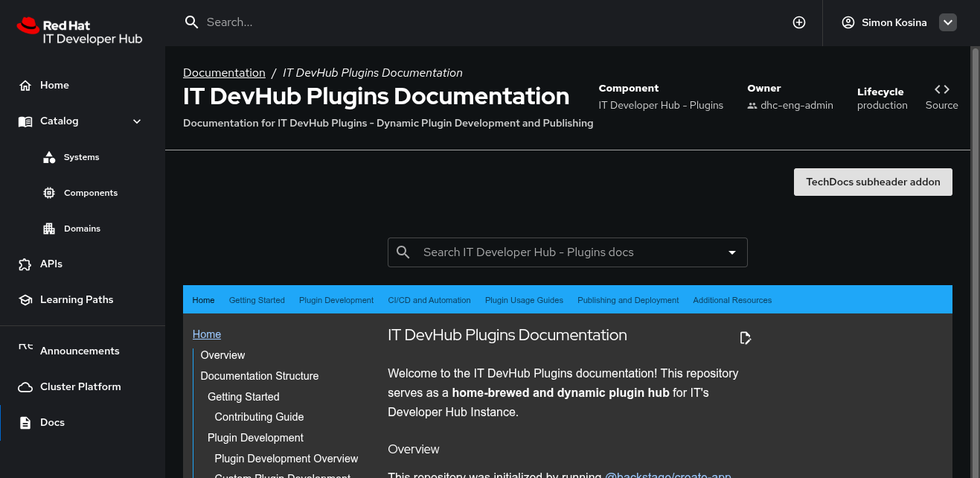Select Getting Started in table of contents
Image resolution: width=980 pixels, height=478 pixels.
(x=243, y=398)
